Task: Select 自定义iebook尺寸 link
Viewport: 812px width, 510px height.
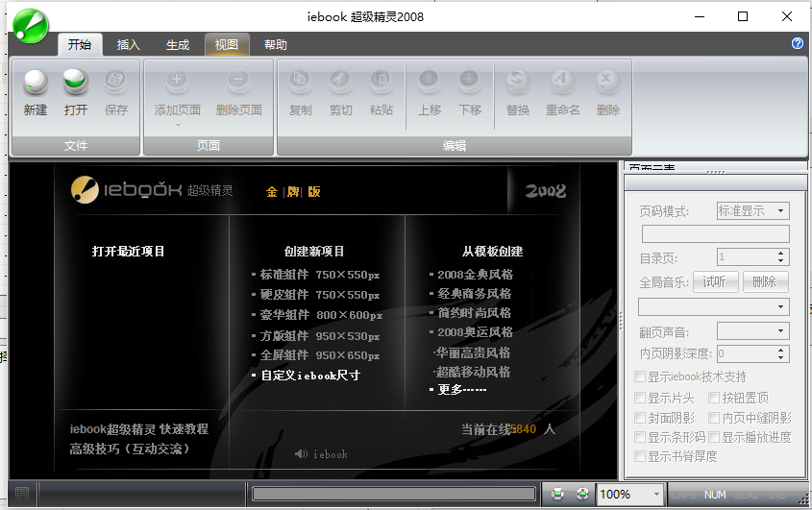Action: [310, 376]
